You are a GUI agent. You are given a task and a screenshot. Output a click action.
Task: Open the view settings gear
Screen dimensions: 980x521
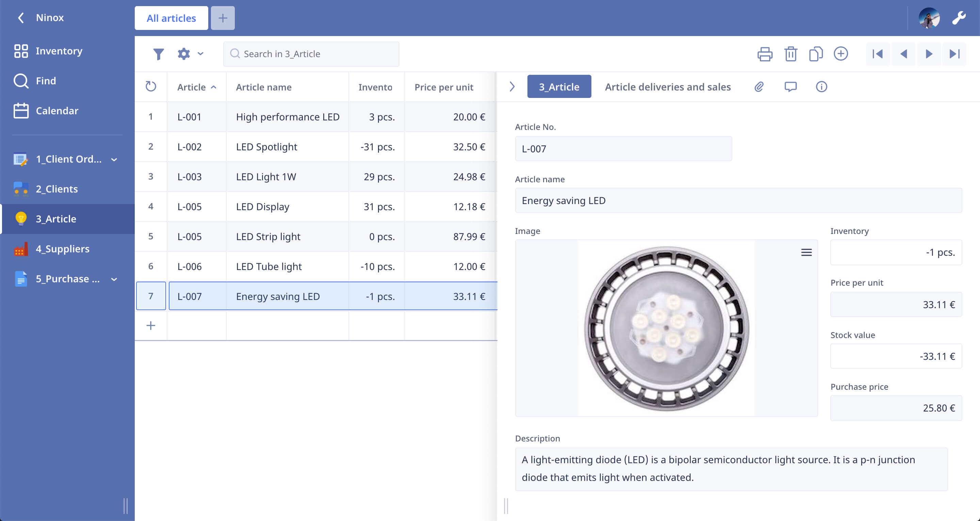(x=184, y=54)
